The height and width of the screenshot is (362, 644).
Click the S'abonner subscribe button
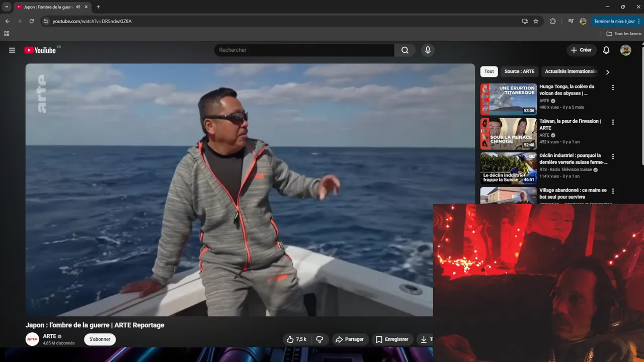(x=100, y=339)
